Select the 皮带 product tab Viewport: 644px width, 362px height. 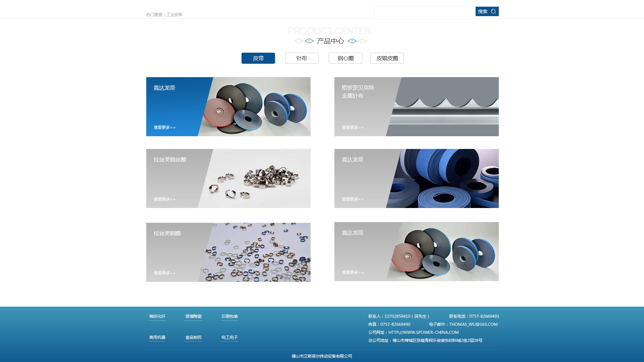click(x=258, y=58)
